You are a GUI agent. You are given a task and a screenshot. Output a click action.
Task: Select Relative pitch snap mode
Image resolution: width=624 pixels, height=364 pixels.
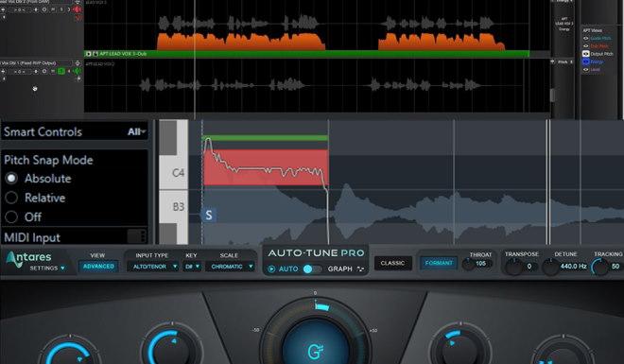click(x=11, y=198)
